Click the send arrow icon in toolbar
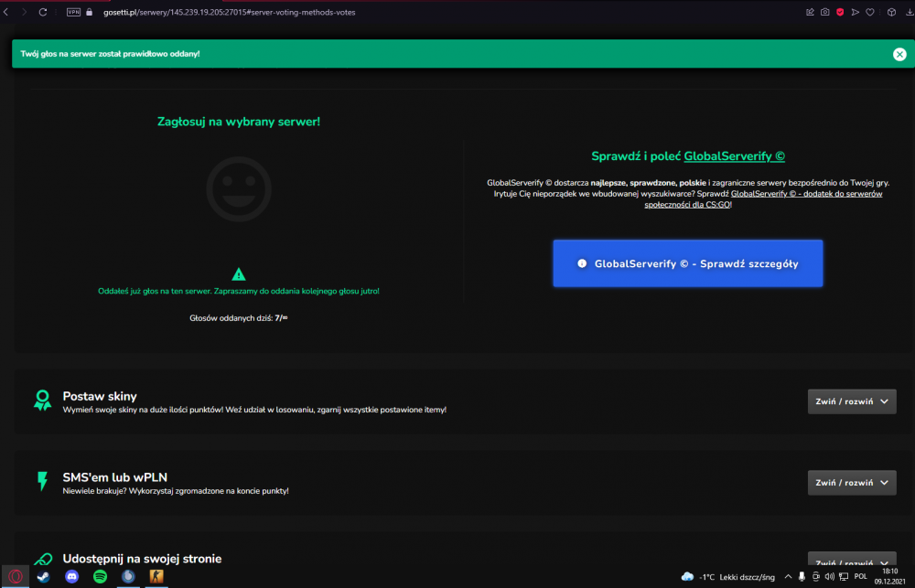 click(855, 12)
